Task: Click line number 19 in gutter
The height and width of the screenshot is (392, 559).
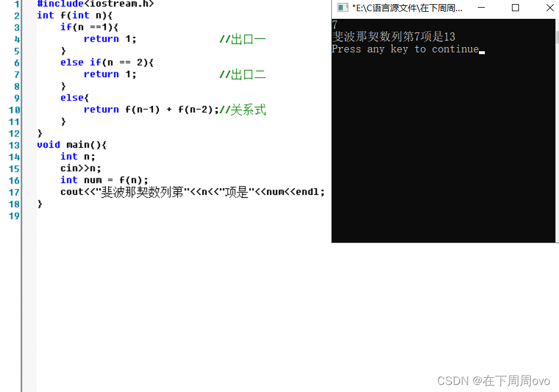Action: (14, 216)
